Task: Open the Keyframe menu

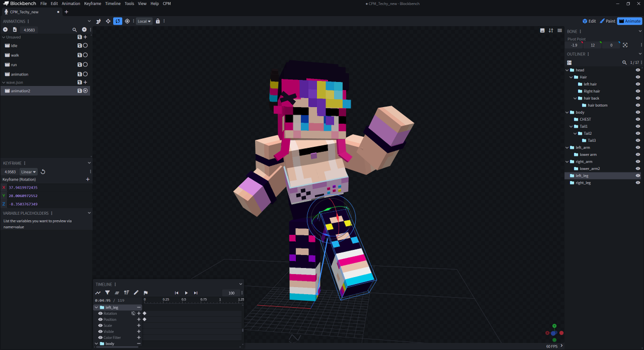Action: click(92, 4)
